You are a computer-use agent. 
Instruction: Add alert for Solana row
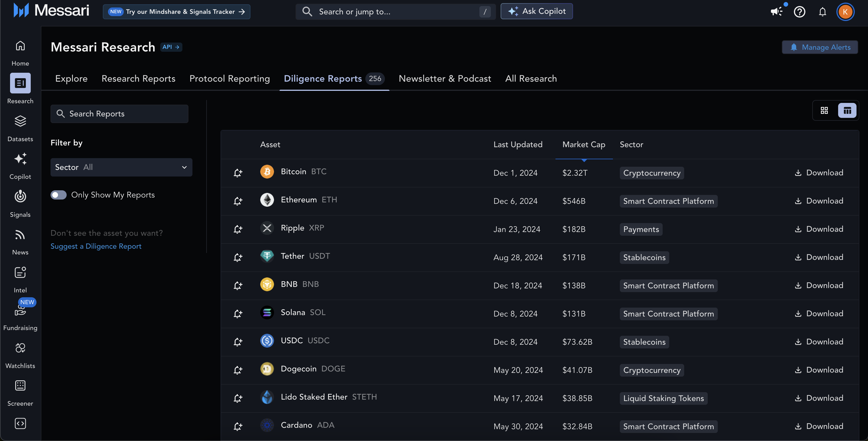pos(238,314)
